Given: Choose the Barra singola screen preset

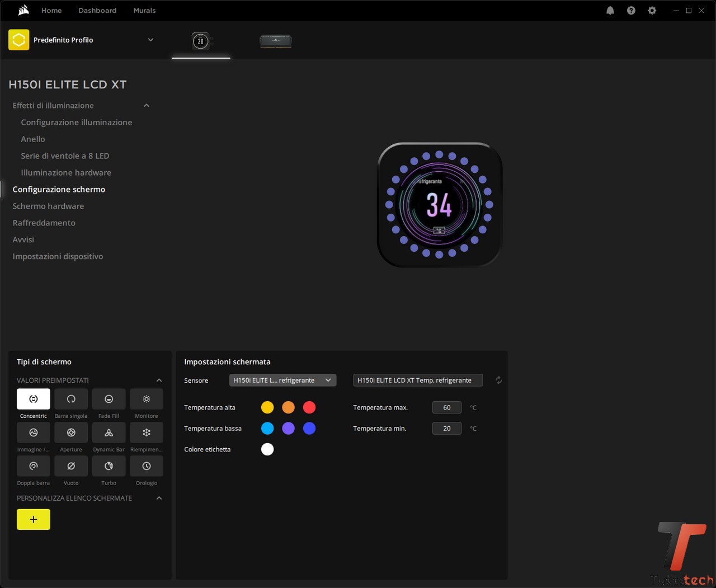Looking at the screenshot, I should coord(71,399).
